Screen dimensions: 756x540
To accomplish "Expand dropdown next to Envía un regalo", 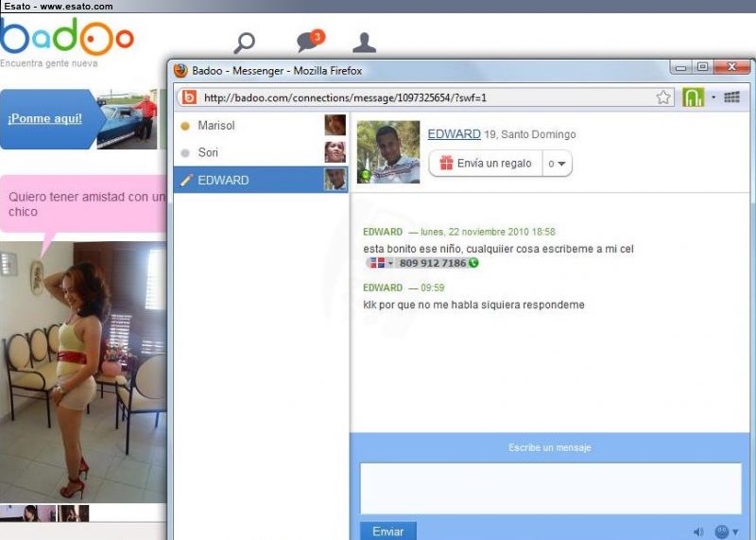I will 558,163.
